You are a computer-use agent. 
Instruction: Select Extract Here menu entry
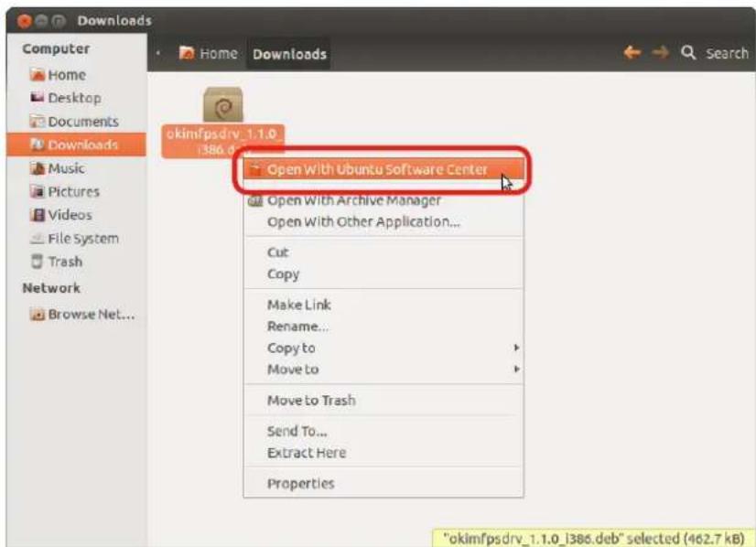point(383,453)
